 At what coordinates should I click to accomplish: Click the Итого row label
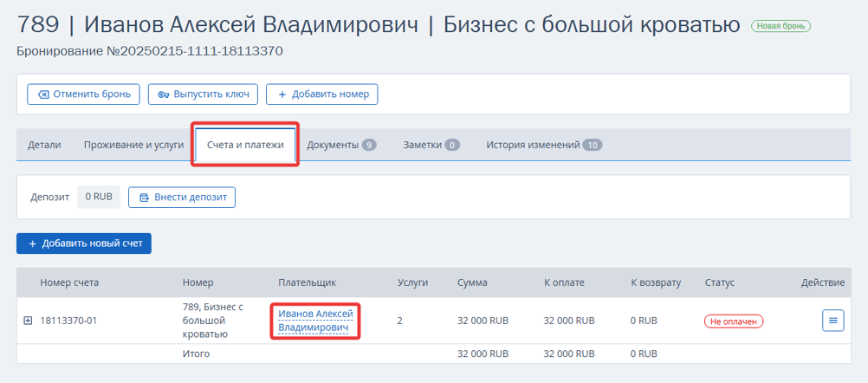[196, 354]
